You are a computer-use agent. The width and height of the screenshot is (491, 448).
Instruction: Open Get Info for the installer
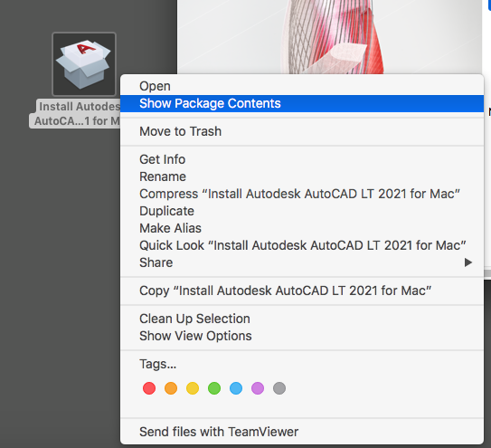coord(302,159)
